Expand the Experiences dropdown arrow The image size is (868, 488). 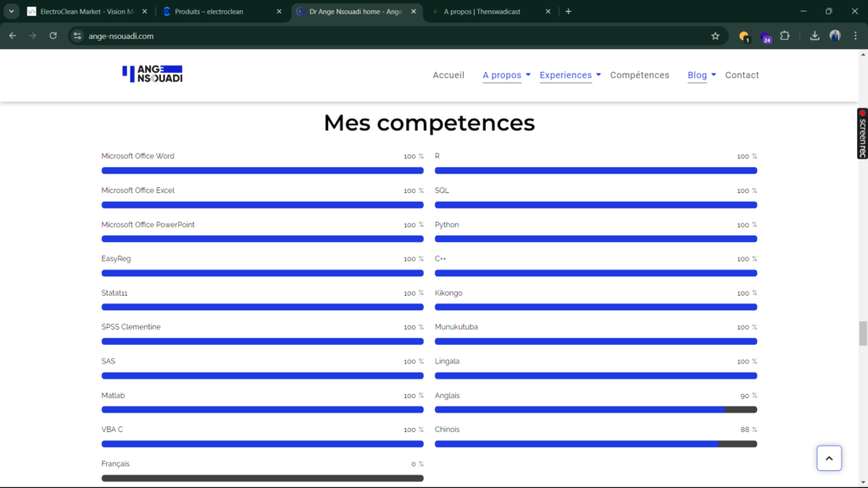point(598,75)
